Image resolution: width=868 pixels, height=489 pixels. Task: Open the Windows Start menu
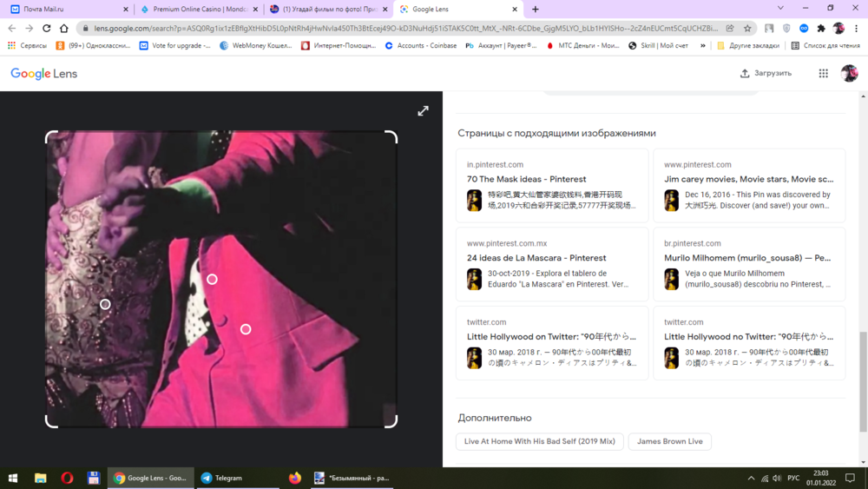tap(13, 478)
